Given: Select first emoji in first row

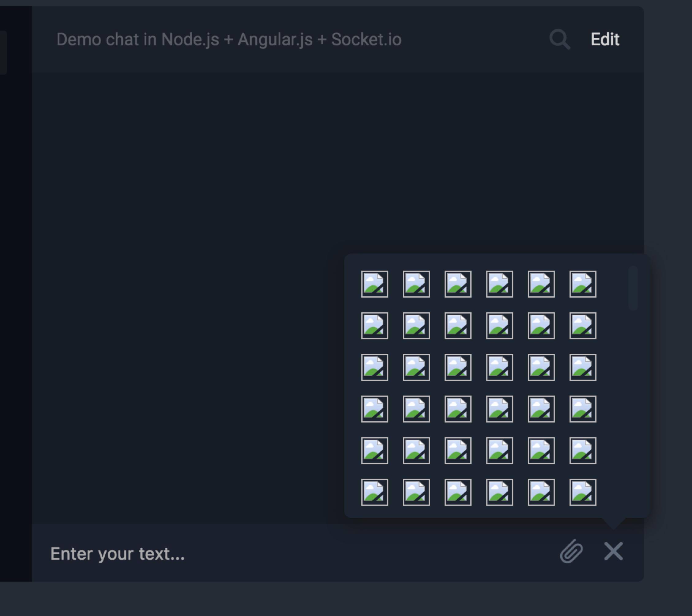Looking at the screenshot, I should 375,284.
